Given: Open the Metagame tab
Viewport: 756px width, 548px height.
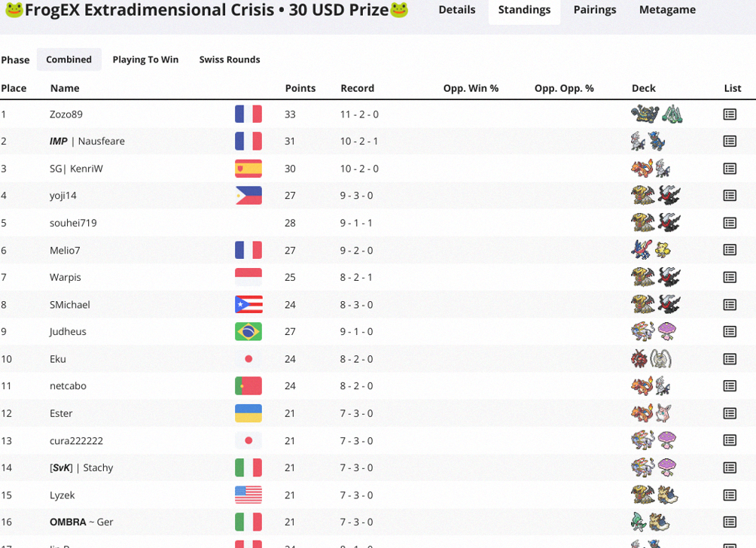Looking at the screenshot, I should pos(667,10).
